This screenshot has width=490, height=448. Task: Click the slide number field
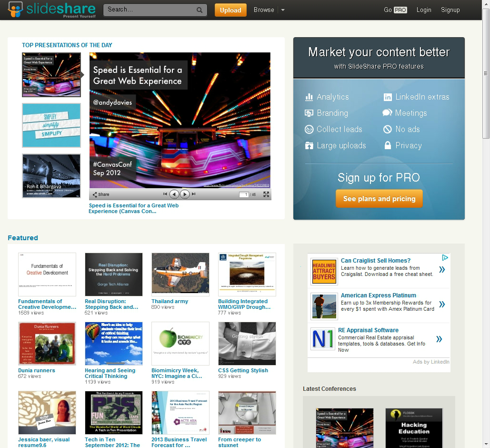tap(244, 194)
